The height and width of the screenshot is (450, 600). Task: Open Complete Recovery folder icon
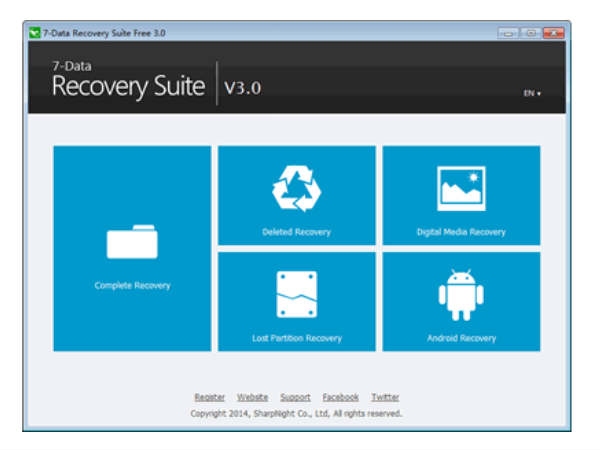132,242
